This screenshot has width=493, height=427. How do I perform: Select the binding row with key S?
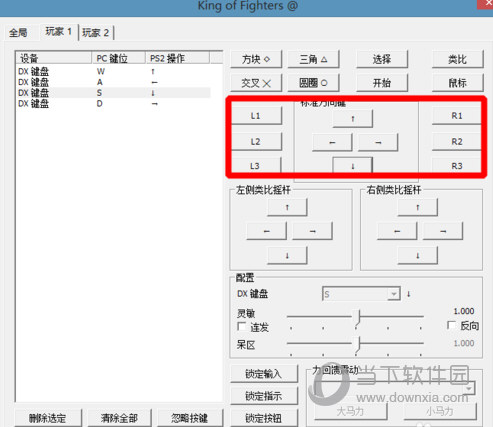(x=113, y=93)
